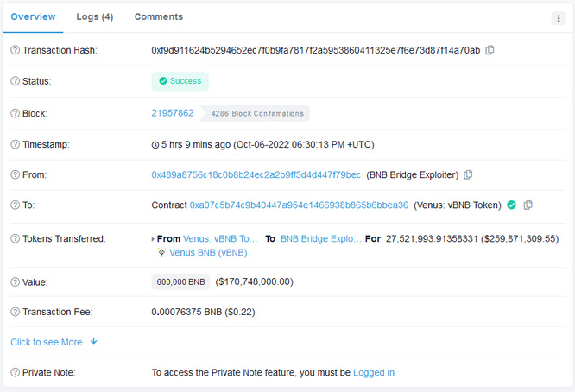Click help icon beside Private Note
This screenshot has height=392, width=575.
[x=15, y=372]
